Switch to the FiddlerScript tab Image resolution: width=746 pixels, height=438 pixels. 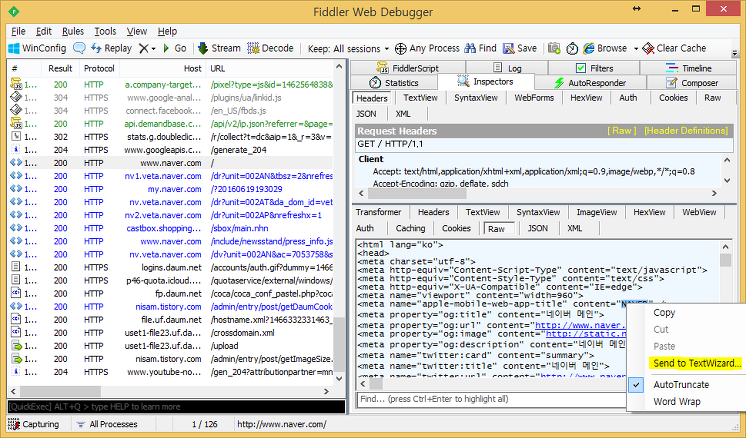(408, 68)
